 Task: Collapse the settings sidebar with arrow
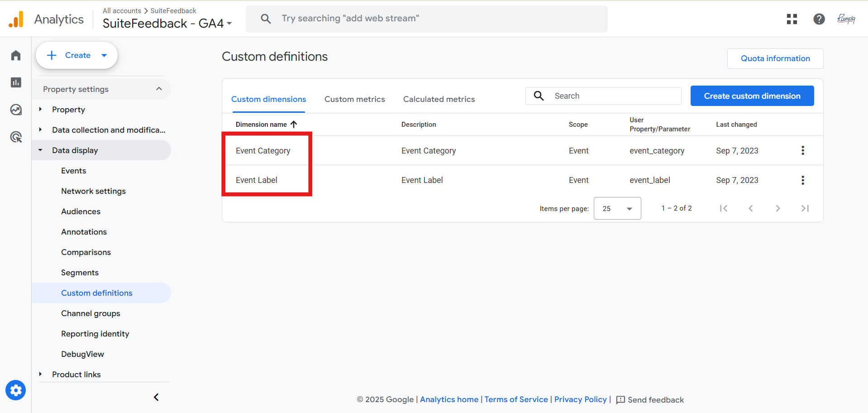(156, 397)
